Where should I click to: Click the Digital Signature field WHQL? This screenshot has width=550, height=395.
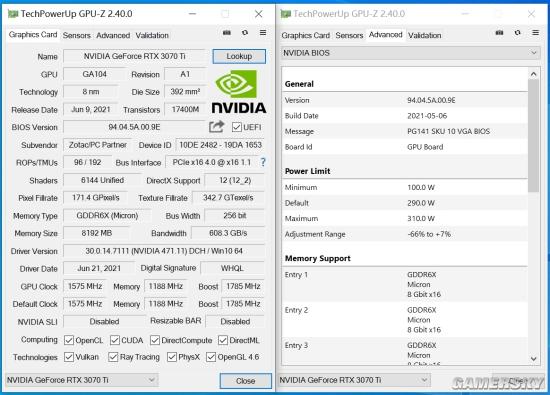pos(232,268)
